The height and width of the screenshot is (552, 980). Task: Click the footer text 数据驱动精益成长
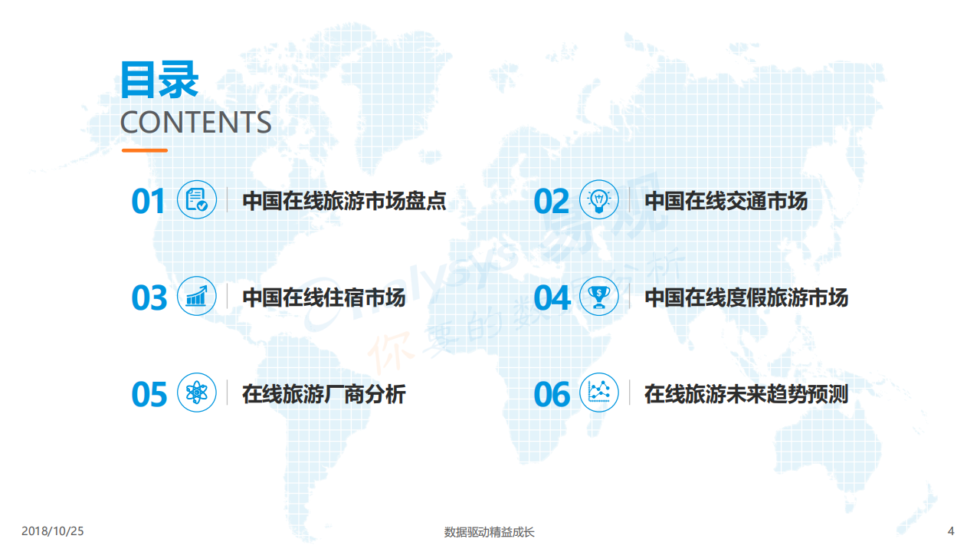point(490,531)
